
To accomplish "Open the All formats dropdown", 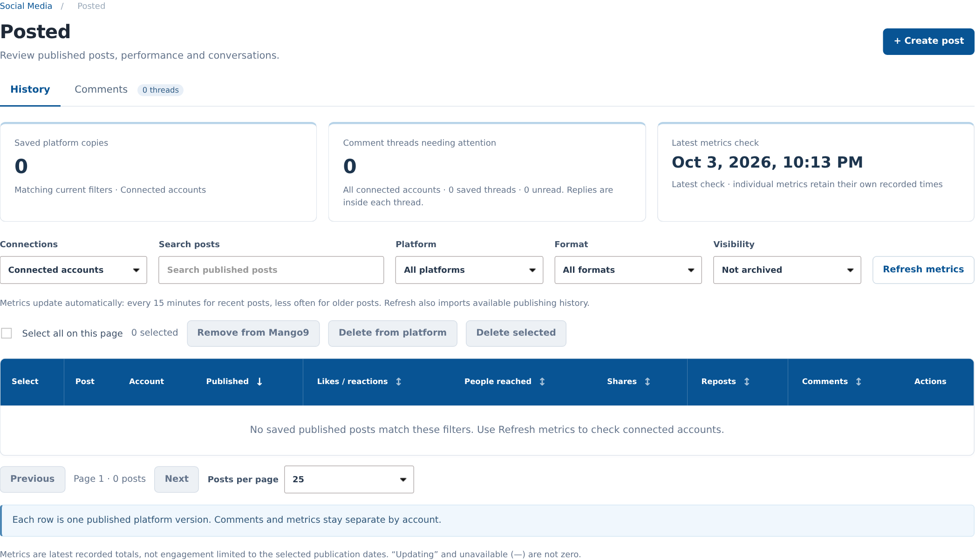I will click(x=628, y=270).
